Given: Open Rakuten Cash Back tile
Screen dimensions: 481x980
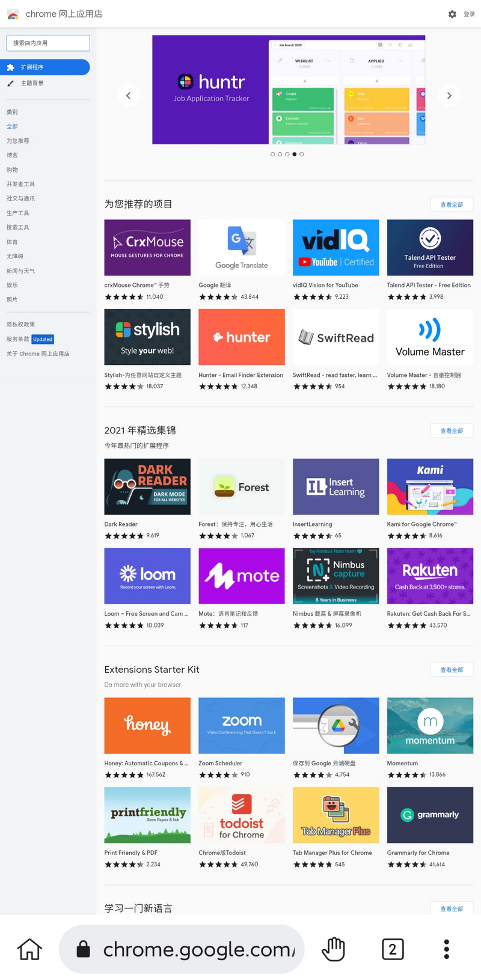Looking at the screenshot, I should 430,589.
